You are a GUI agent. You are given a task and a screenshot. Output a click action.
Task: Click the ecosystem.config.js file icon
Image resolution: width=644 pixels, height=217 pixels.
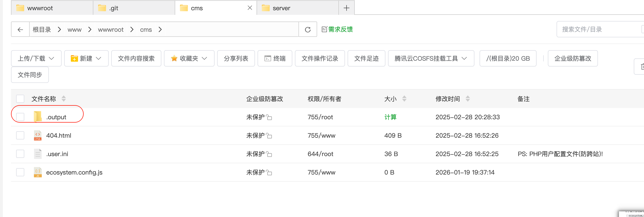coord(38,172)
